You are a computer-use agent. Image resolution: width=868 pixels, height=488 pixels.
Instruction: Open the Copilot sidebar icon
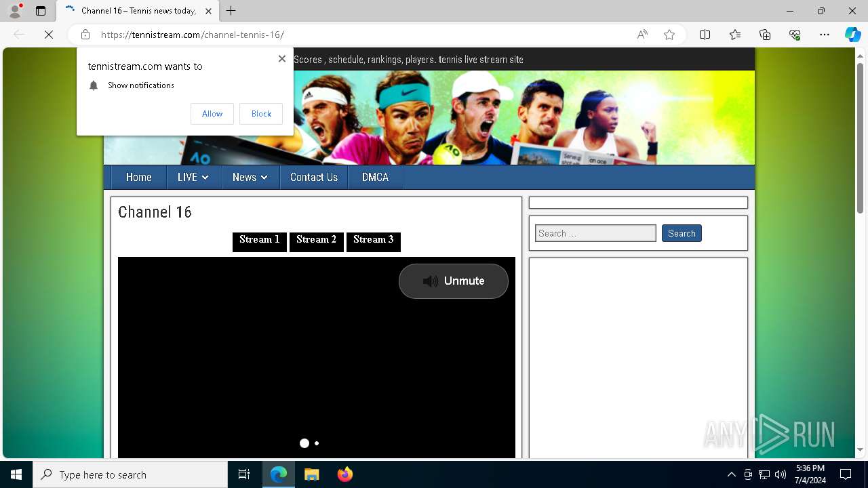coord(852,35)
